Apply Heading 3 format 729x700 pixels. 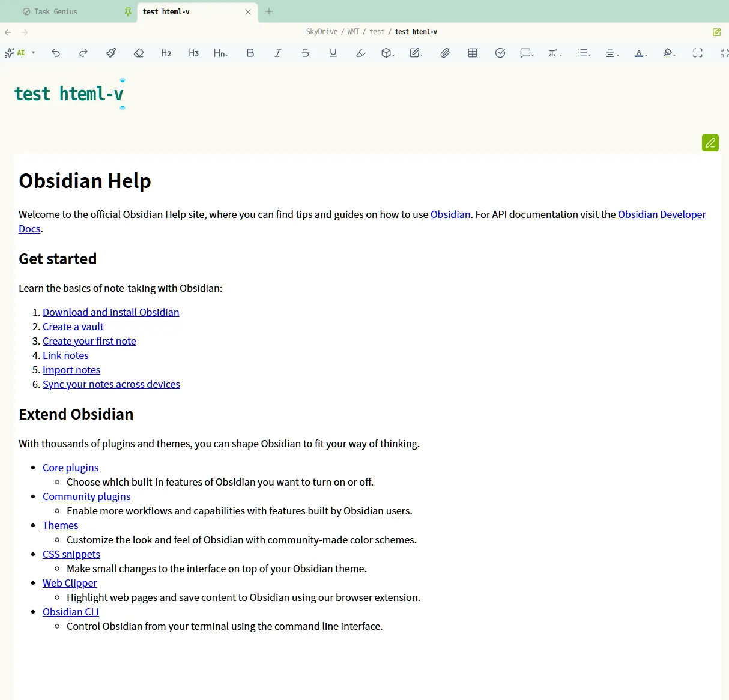click(x=194, y=53)
